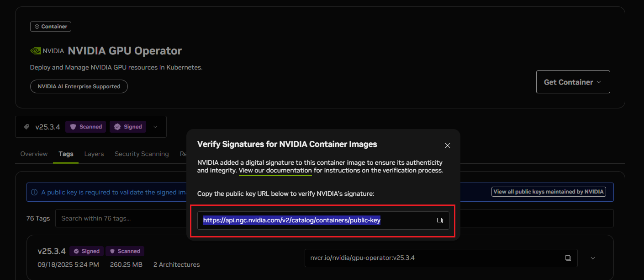Click the v25.3.4 tag name in list row
Screen dimensions: 644x280
(52, 251)
